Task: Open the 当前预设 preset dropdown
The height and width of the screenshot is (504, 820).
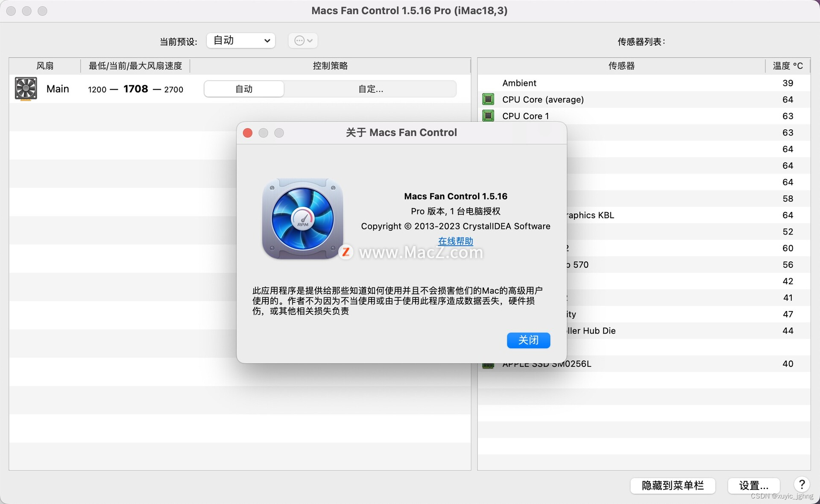Action: pos(241,41)
